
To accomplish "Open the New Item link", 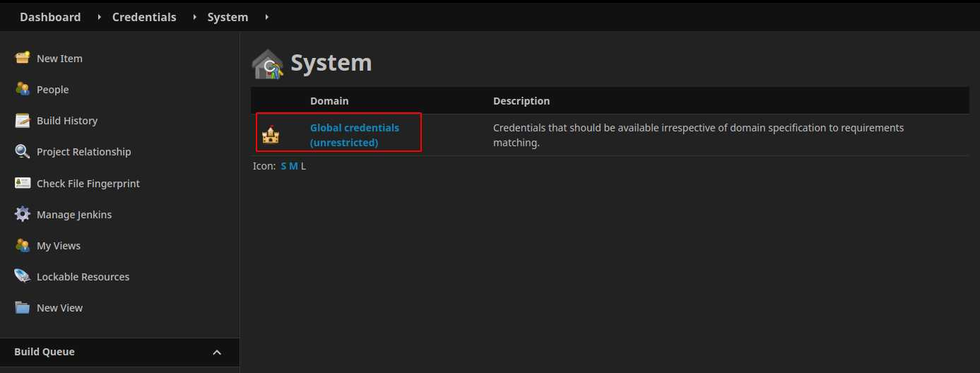I will 59,59.
